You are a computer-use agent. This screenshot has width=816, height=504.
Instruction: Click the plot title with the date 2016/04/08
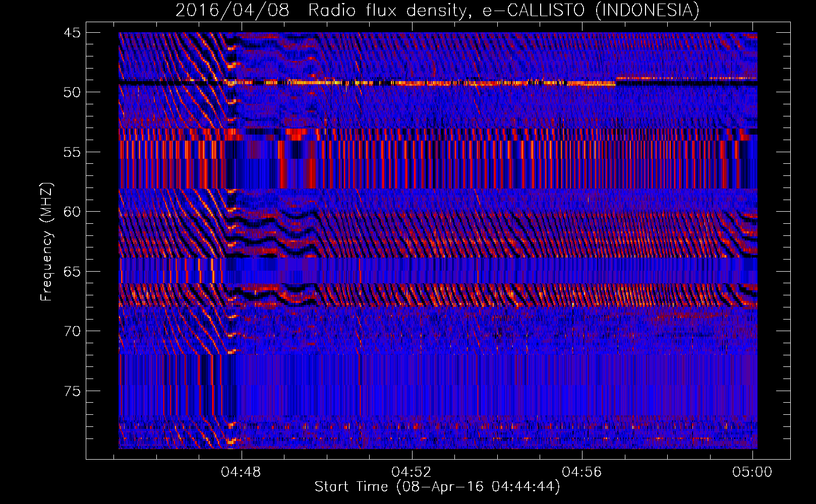click(x=437, y=10)
